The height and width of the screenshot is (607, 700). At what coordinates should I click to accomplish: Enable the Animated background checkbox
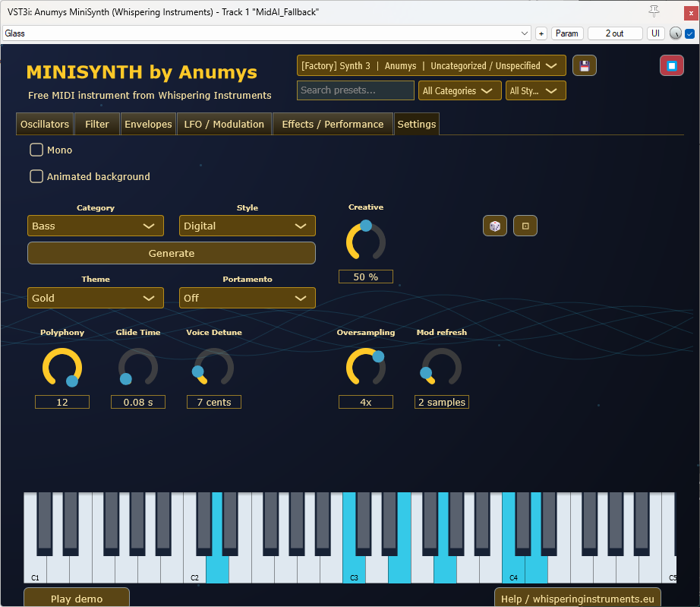point(36,176)
